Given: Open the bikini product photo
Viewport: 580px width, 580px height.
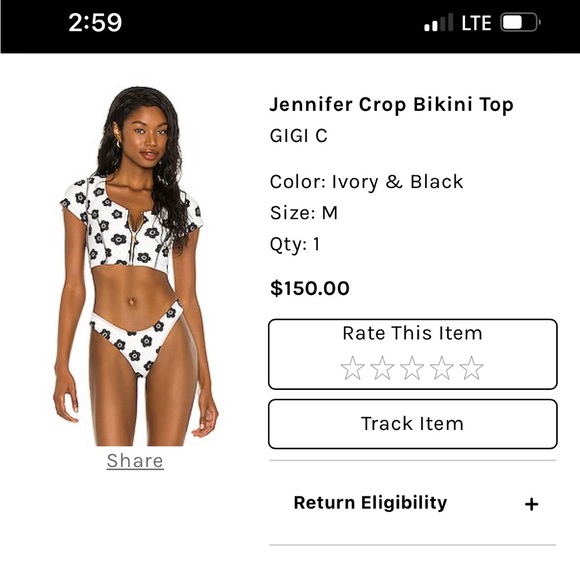Looking at the screenshot, I should pyautogui.click(x=135, y=266).
